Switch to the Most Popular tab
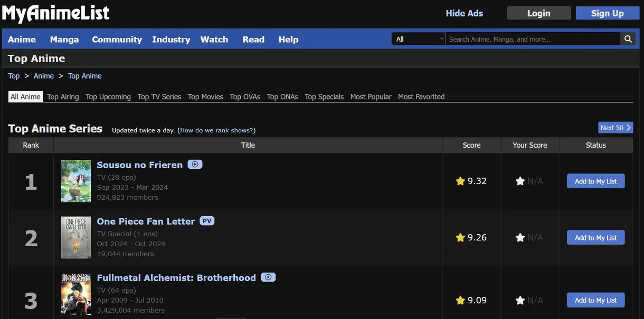 [371, 96]
